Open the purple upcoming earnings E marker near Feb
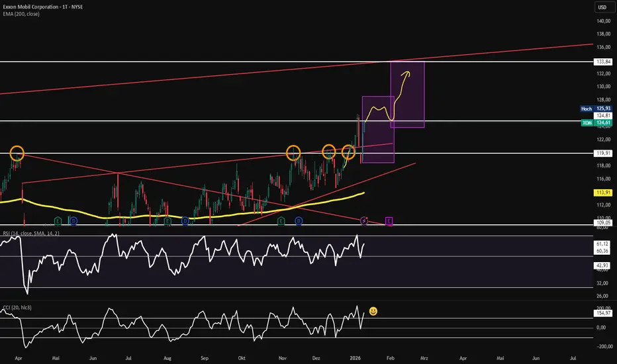The height and width of the screenshot is (364, 617). point(389,221)
